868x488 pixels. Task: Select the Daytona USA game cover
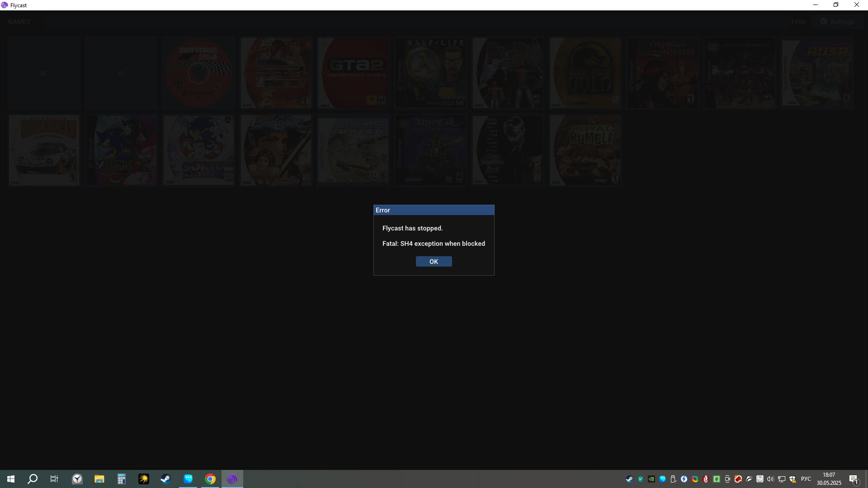(x=198, y=73)
